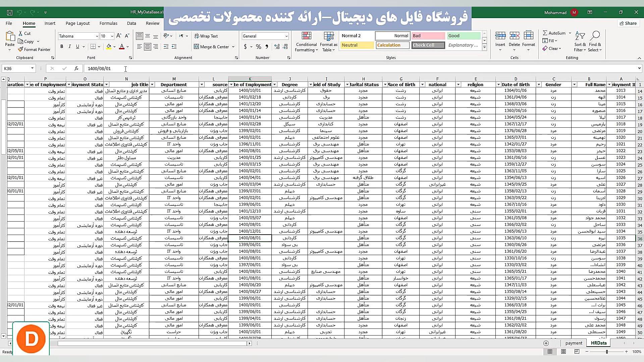Toggle Underline formatting
The image size is (644, 362).
(x=78, y=47)
